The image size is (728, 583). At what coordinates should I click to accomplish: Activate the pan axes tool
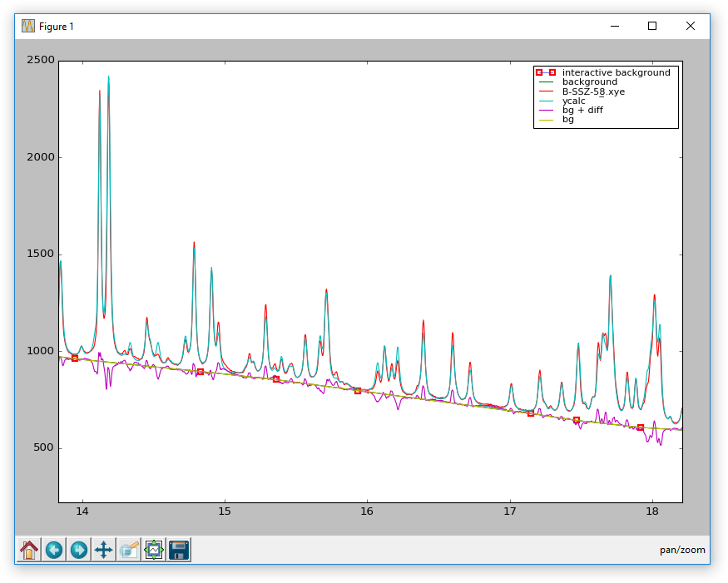[103, 550]
